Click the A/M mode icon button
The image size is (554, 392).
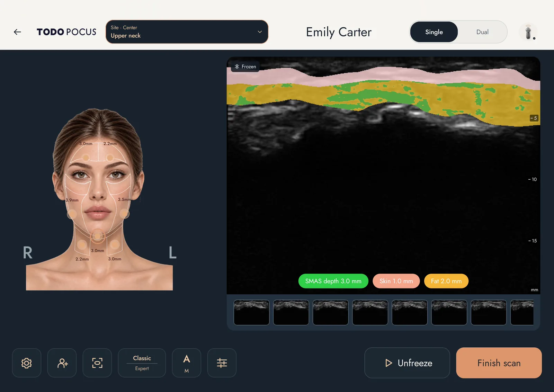click(187, 363)
